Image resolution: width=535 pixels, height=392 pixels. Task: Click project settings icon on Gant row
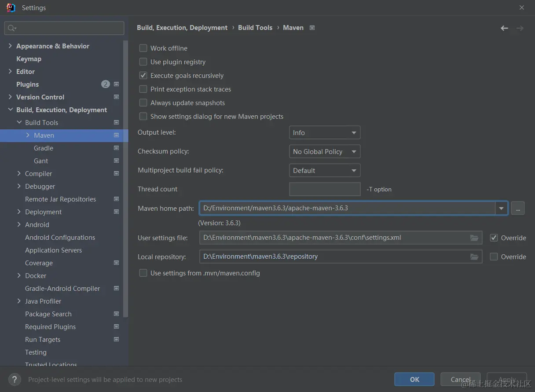pos(117,161)
